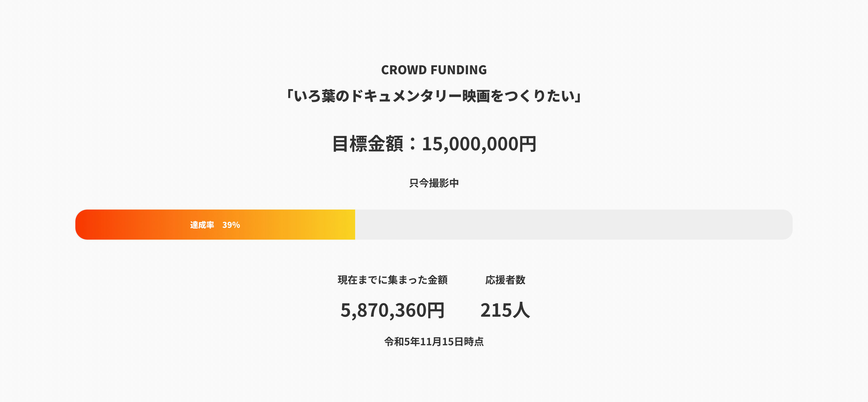The image size is (868, 402).
Task: Click the いろ葉のドキュメンタリー映画をつくりたい title
Action: point(434,96)
